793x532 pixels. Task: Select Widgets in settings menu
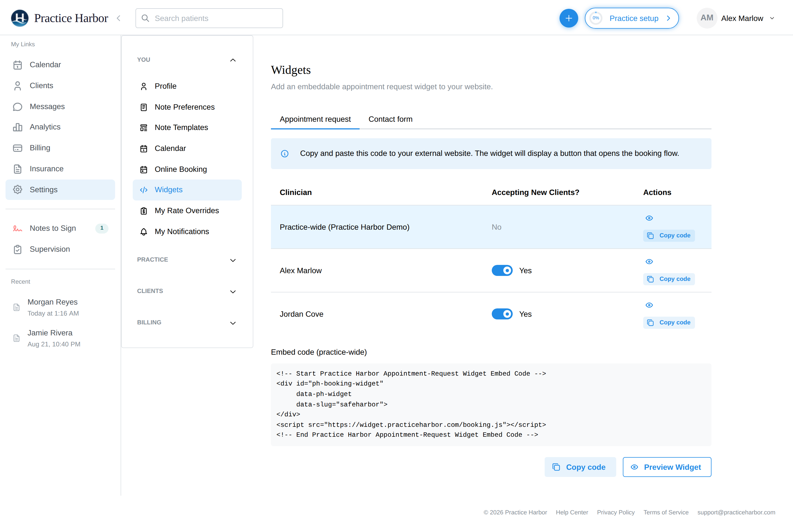187,190
